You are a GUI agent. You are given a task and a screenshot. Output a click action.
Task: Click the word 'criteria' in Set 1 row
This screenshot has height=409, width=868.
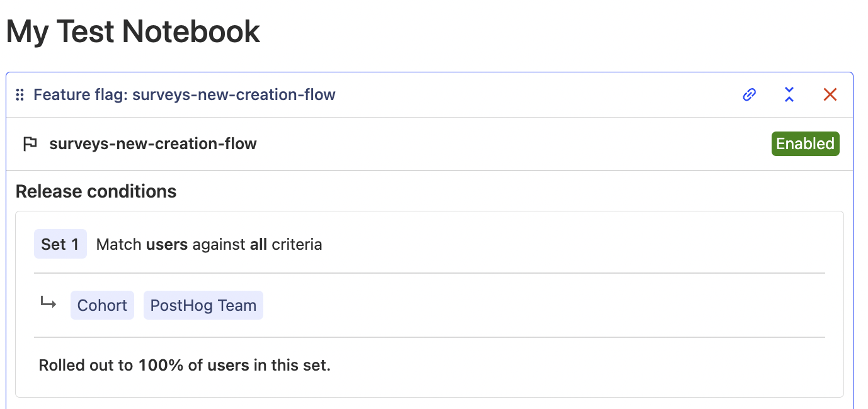tap(297, 244)
